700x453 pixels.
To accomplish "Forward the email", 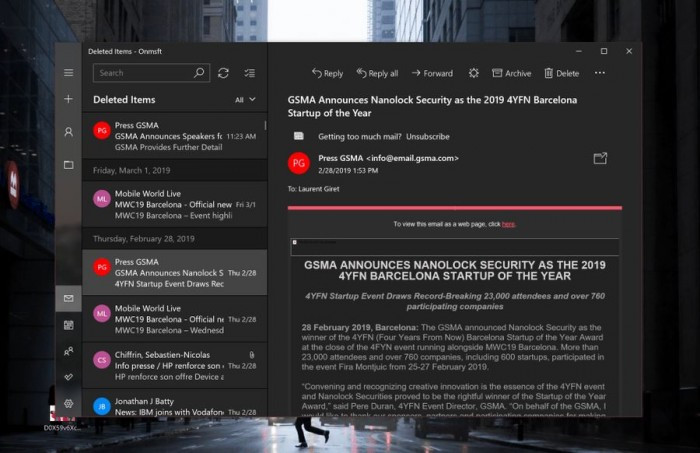I will (432, 73).
